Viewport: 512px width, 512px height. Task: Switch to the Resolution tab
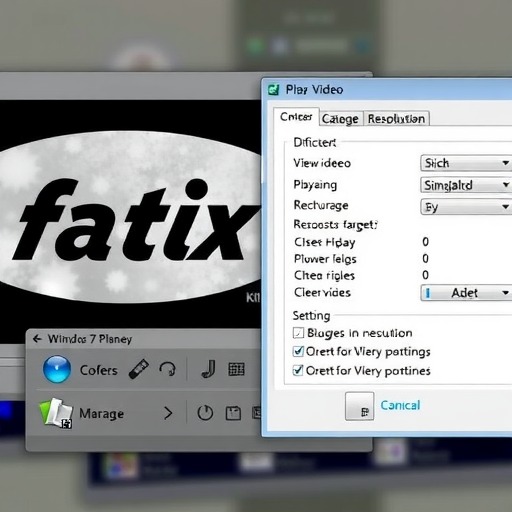point(396,119)
